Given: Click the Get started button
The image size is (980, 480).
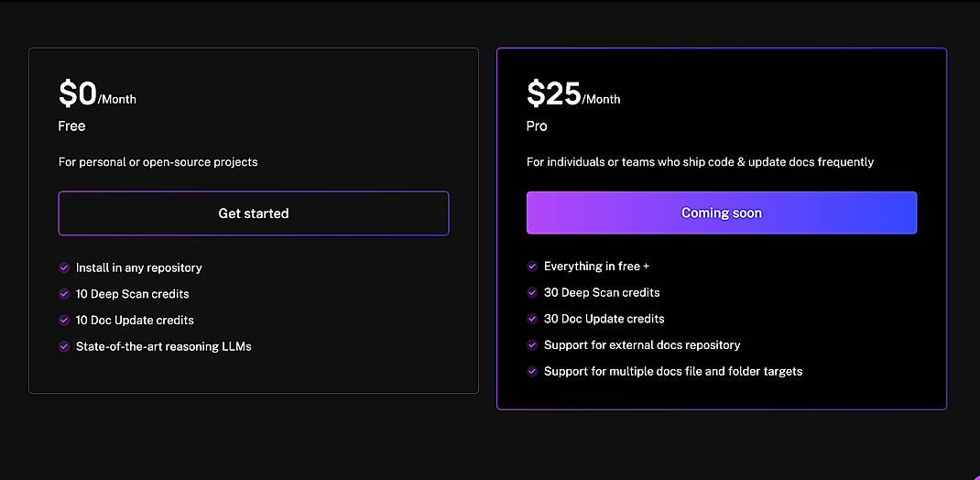Looking at the screenshot, I should tap(254, 213).
